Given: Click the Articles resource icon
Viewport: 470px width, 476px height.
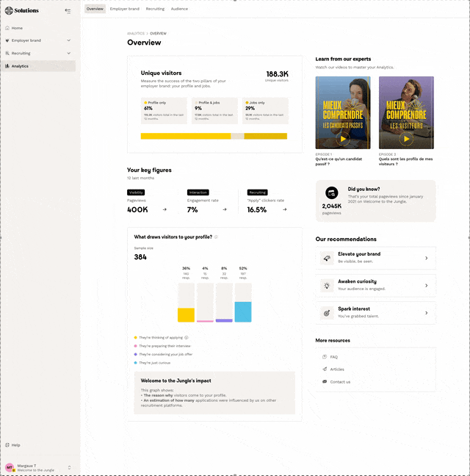Looking at the screenshot, I should tap(325, 369).
